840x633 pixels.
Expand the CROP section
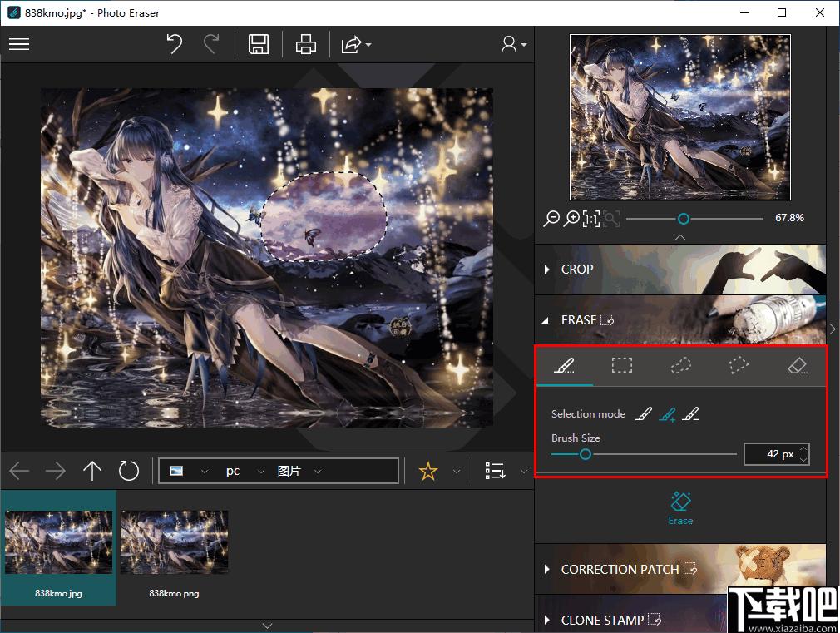(x=679, y=269)
